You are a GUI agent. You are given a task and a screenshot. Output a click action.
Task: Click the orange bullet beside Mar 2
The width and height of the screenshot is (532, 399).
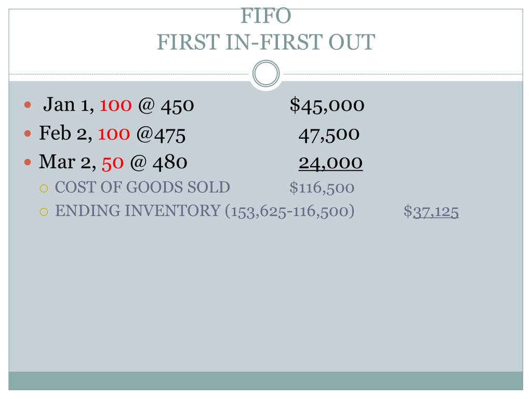pos(28,163)
